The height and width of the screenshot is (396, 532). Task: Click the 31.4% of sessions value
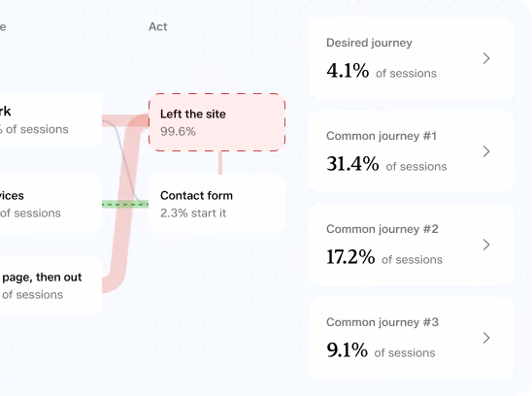point(386,164)
